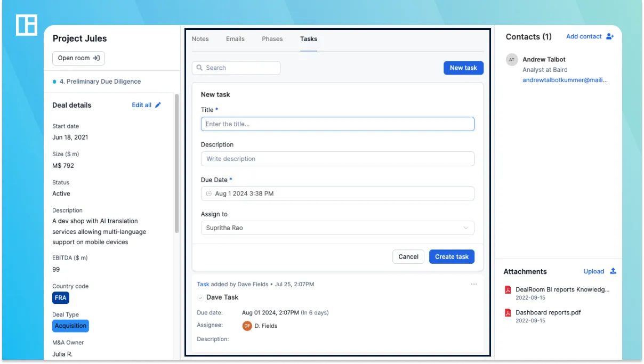Click the Acquisition deal type tag
This screenshot has height=364, width=644.
coord(71,326)
